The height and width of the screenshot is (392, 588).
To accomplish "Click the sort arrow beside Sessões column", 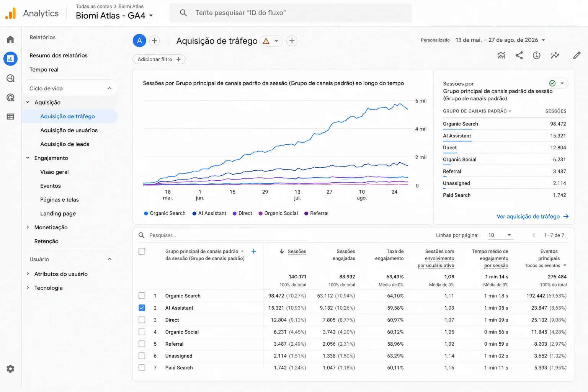I will coord(282,251).
